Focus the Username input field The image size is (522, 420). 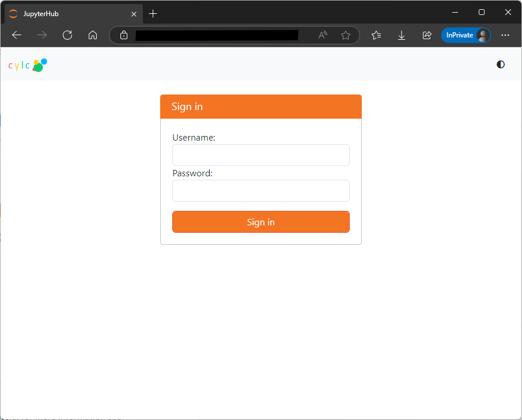(x=260, y=155)
